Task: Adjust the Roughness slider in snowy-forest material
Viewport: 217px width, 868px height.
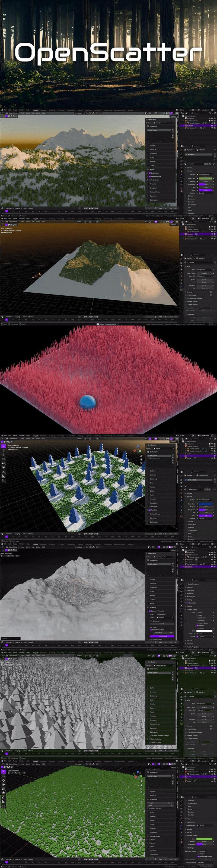Action: (x=206, y=184)
